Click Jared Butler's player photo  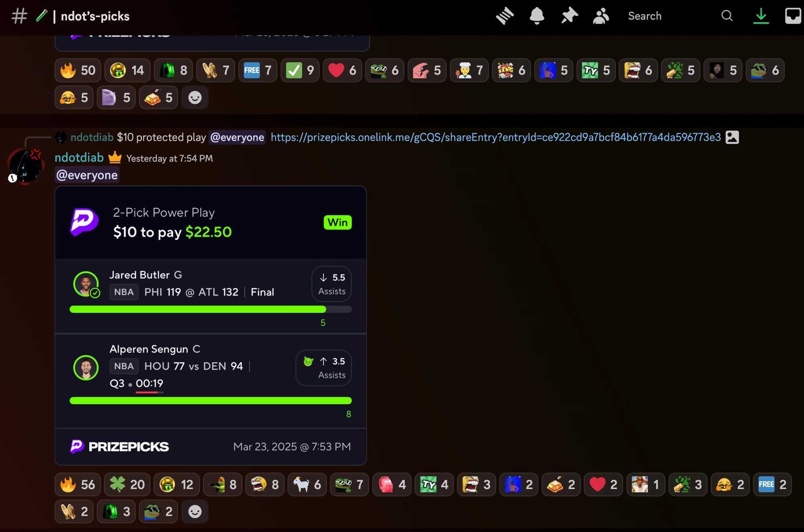click(x=86, y=284)
